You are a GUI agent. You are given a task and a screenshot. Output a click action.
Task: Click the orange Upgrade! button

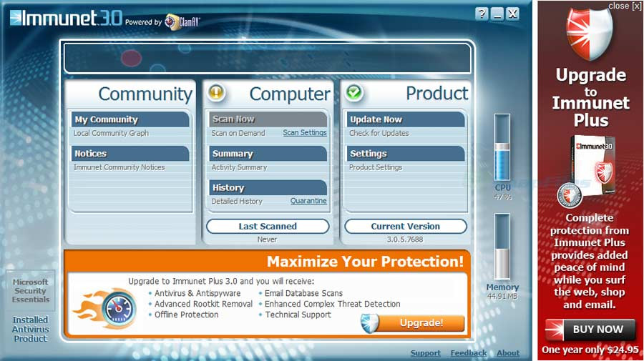tap(421, 323)
